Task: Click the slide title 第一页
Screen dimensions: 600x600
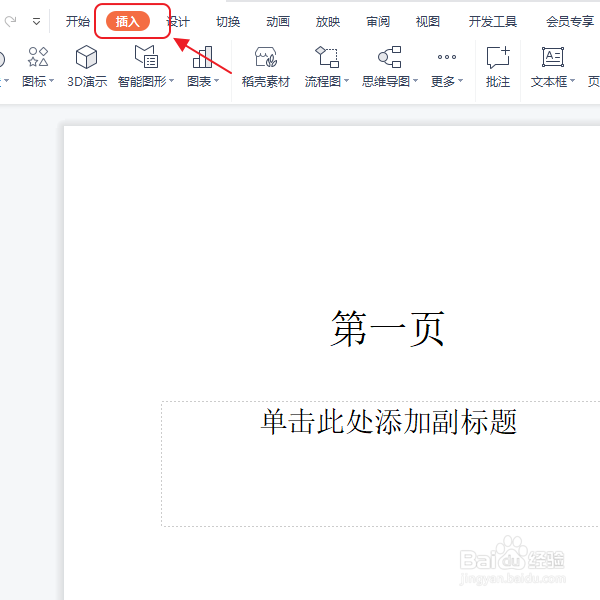Action: point(388,329)
